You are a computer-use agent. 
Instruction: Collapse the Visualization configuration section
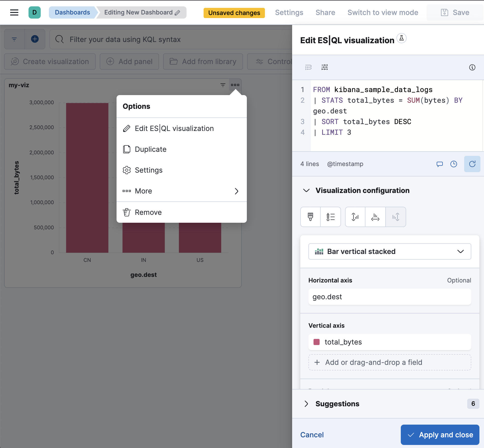pos(307,190)
